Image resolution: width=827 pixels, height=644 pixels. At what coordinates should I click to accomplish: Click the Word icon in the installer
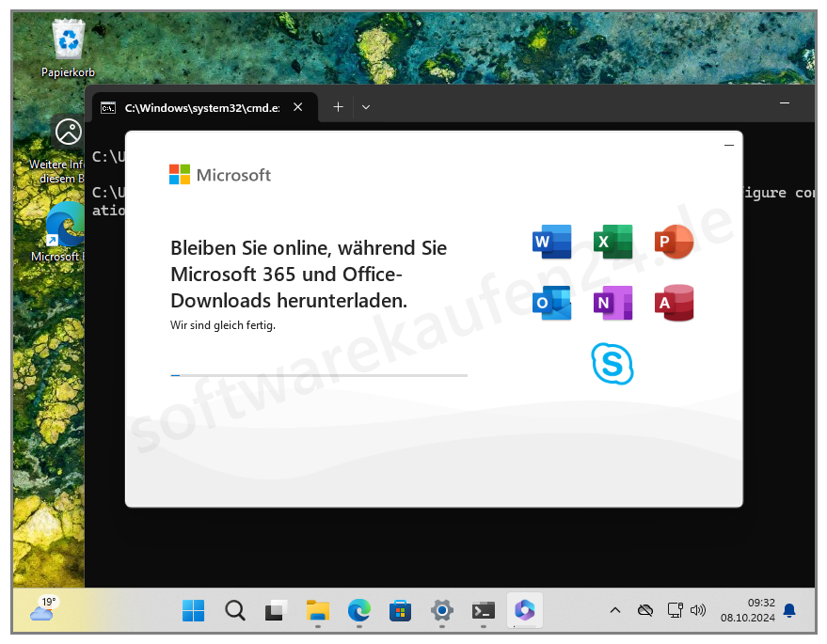pyautogui.click(x=551, y=242)
